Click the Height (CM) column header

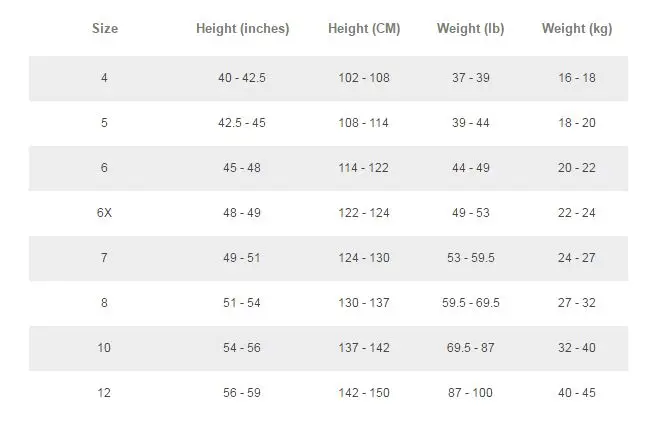(x=364, y=29)
